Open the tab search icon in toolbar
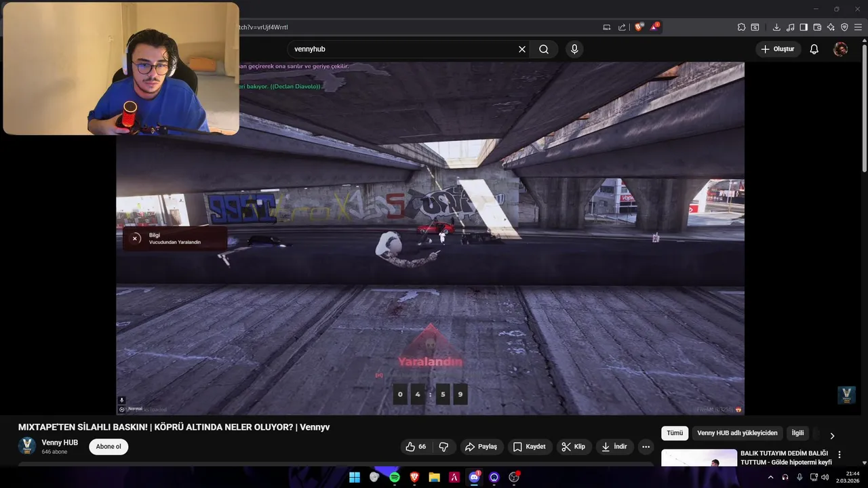This screenshot has height=488, width=868. click(755, 27)
